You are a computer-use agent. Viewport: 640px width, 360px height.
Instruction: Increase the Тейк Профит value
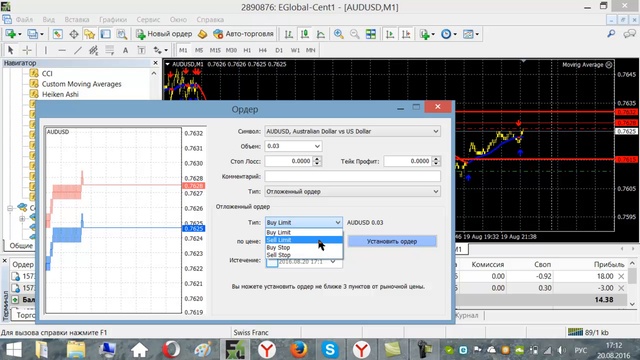click(436, 159)
